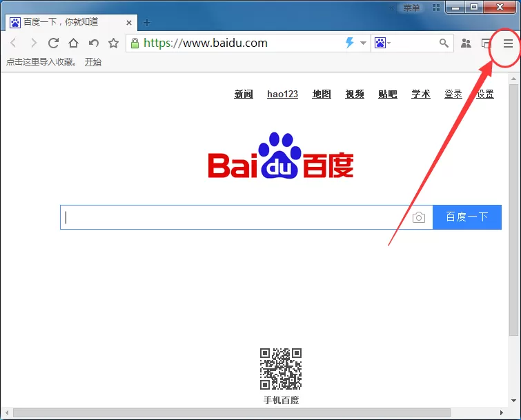Go back with the back arrow
Screen dimensions: 521x420
[x=13, y=43]
